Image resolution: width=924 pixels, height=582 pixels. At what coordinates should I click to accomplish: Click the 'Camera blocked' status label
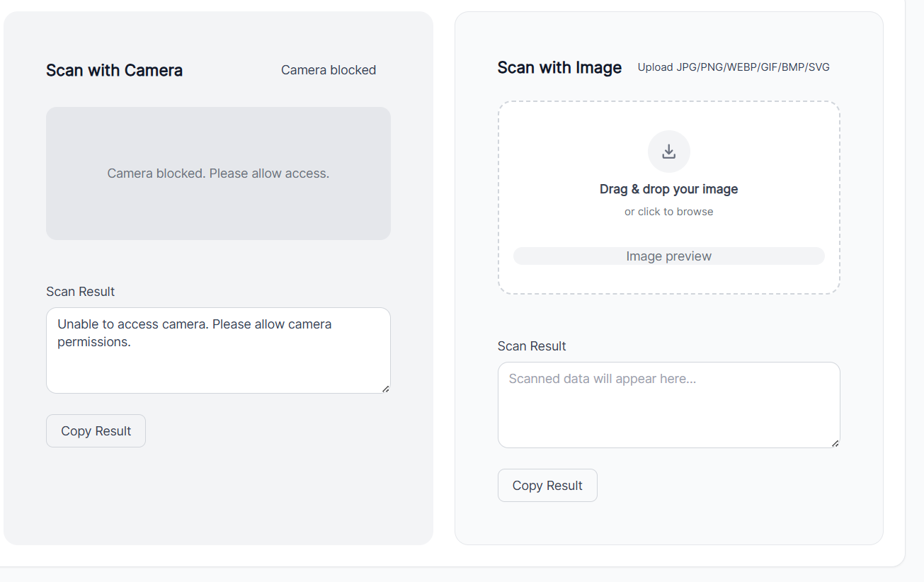click(329, 69)
